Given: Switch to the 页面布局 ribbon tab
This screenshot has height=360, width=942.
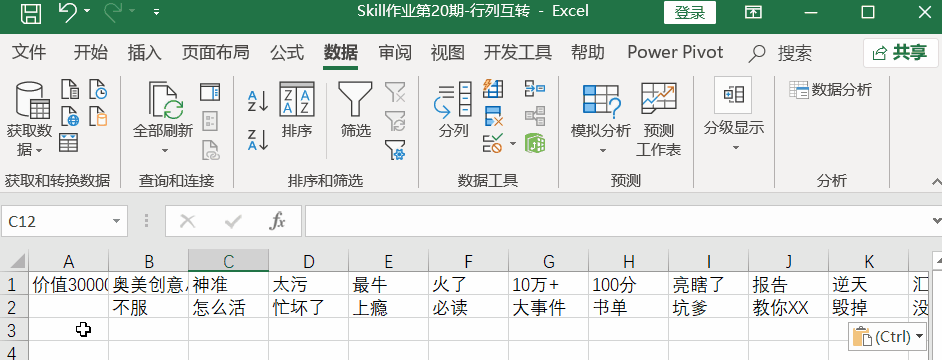Looking at the screenshot, I should [x=215, y=52].
